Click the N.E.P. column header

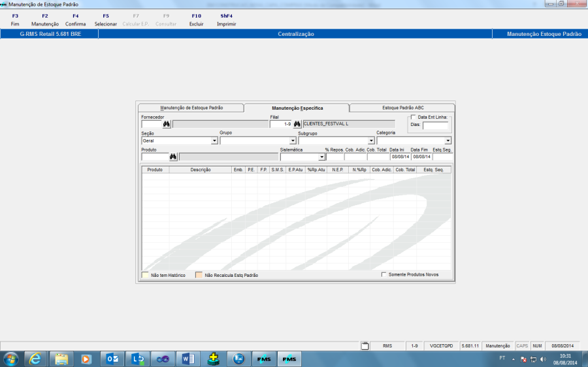coord(338,170)
